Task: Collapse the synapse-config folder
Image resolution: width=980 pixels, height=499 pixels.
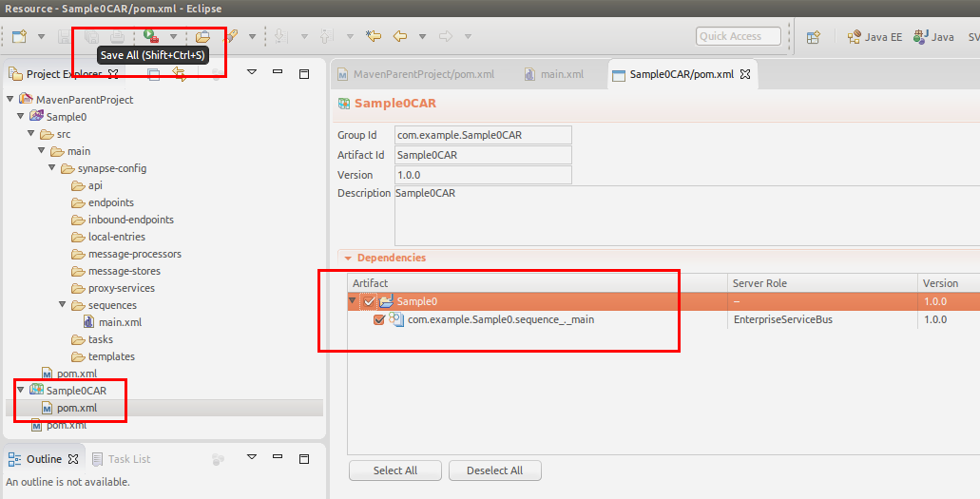Action: [x=53, y=168]
